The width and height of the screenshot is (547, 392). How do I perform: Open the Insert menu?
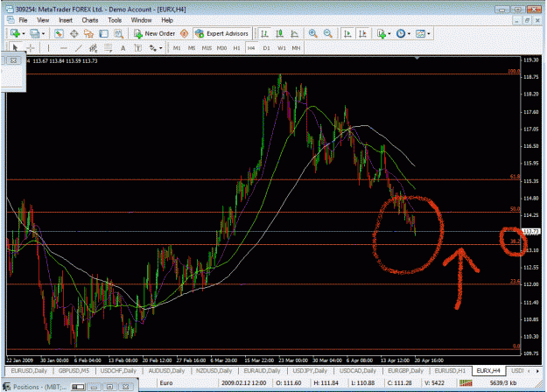[x=66, y=20]
